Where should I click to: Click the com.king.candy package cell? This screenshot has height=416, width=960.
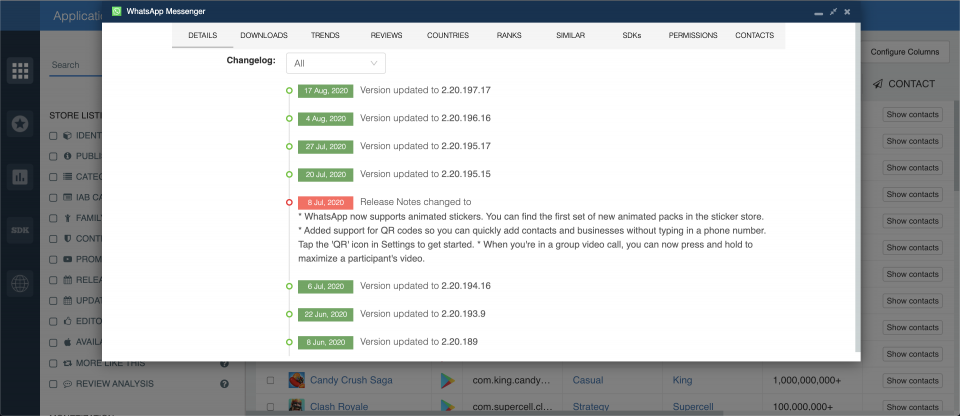point(514,380)
